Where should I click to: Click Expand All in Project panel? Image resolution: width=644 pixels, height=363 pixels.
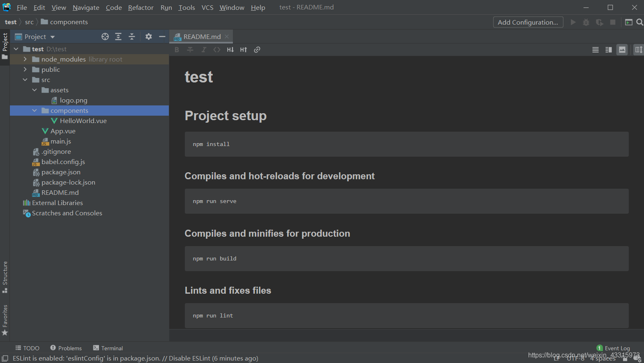click(118, 37)
